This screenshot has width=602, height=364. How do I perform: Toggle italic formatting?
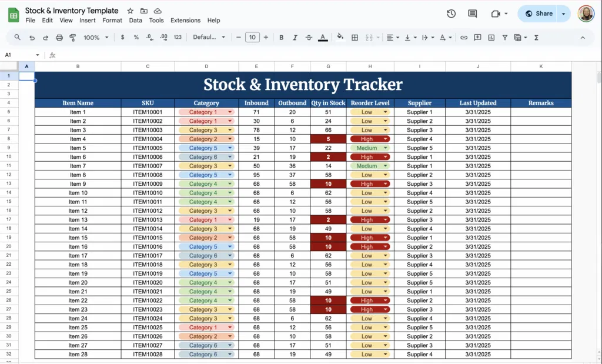(295, 37)
